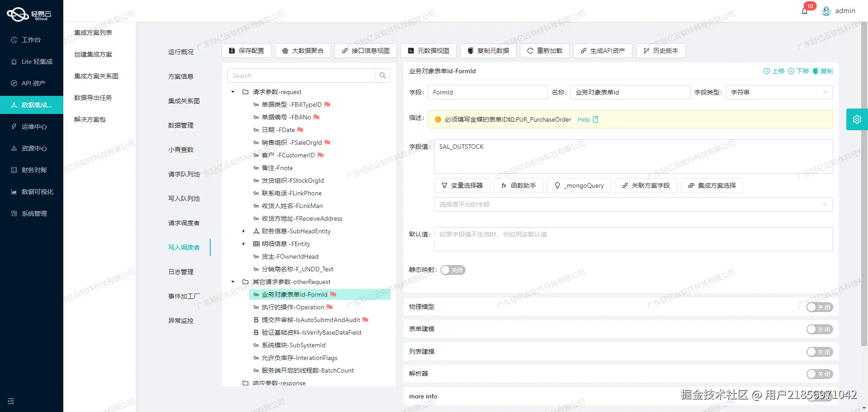Turn on the 物理模型 toggle

click(820, 307)
